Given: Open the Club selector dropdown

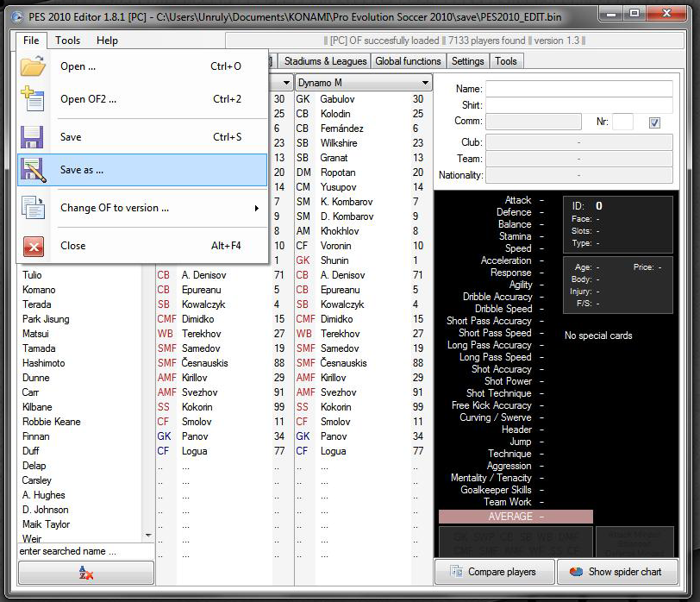Looking at the screenshot, I should click(x=579, y=142).
